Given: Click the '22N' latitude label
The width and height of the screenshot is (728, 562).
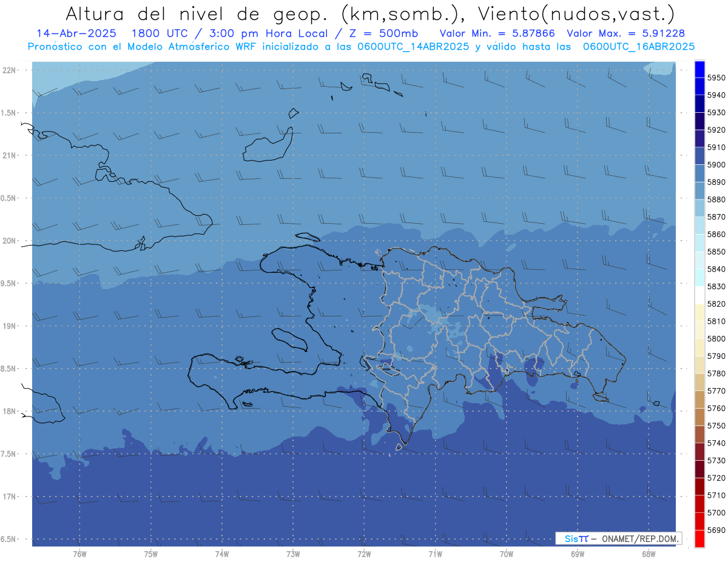Looking at the screenshot, I should pyautogui.click(x=8, y=70).
